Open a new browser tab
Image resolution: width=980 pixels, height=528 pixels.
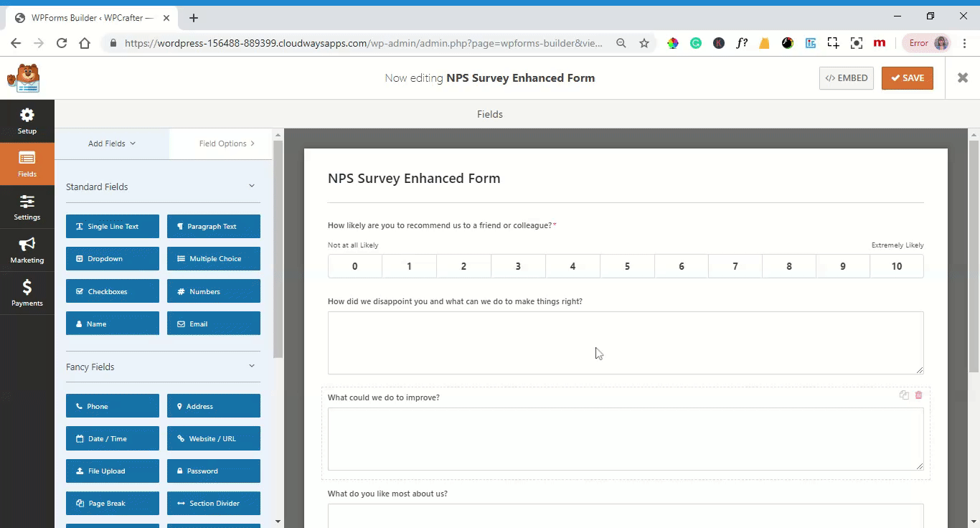pyautogui.click(x=194, y=18)
